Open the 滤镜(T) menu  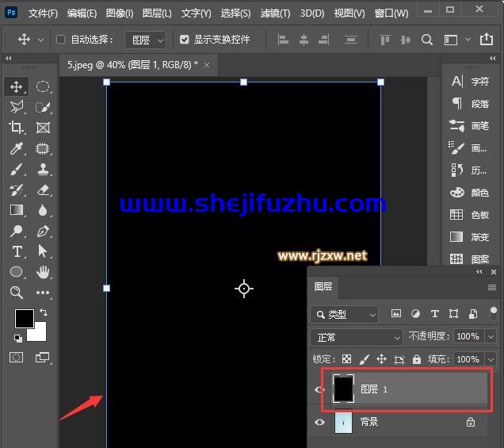[275, 13]
